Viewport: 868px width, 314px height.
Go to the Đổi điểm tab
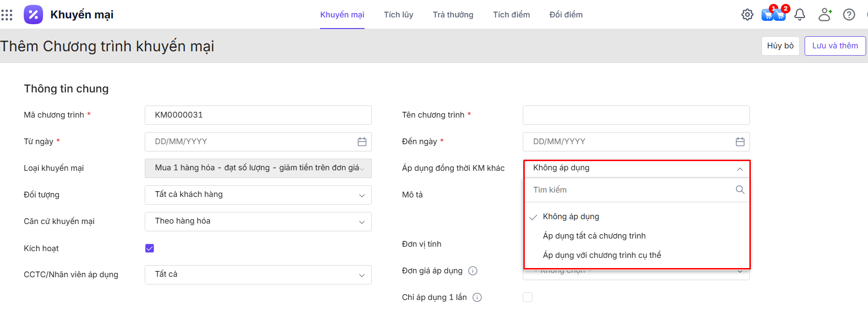(x=565, y=15)
